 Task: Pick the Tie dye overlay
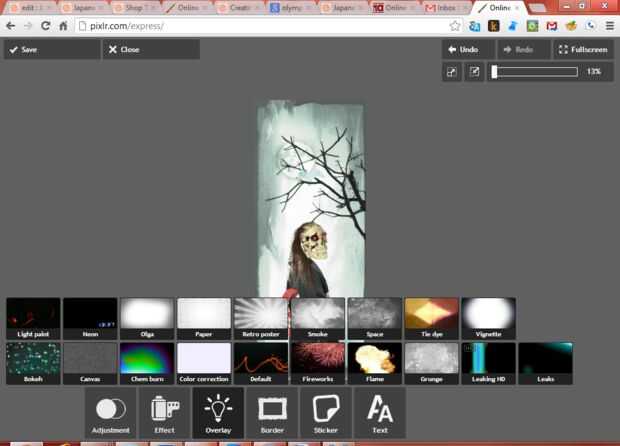432,319
